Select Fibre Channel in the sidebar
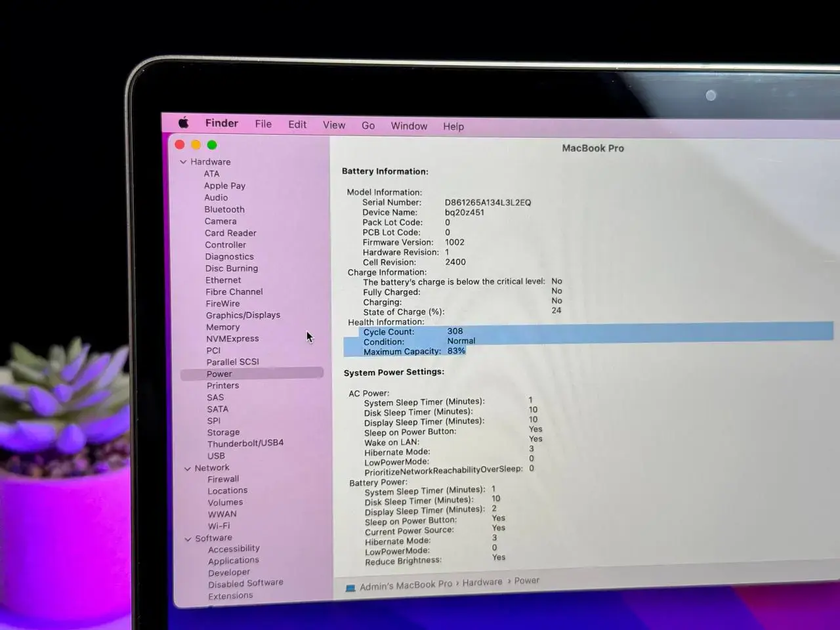 (234, 292)
